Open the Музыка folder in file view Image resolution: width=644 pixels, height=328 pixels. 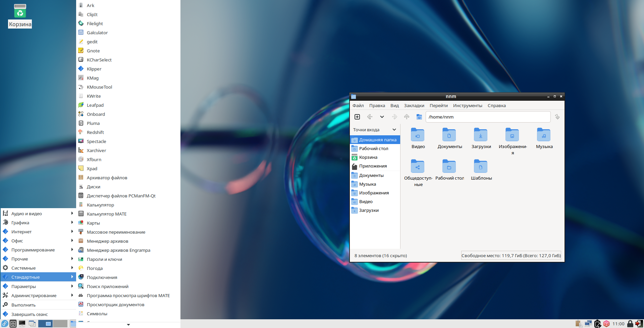point(544,135)
